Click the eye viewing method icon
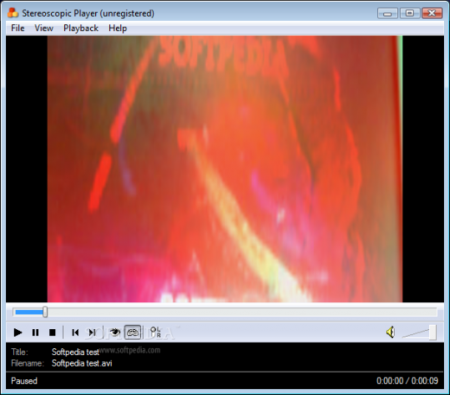Viewport: 450px width, 395px height. [115, 332]
